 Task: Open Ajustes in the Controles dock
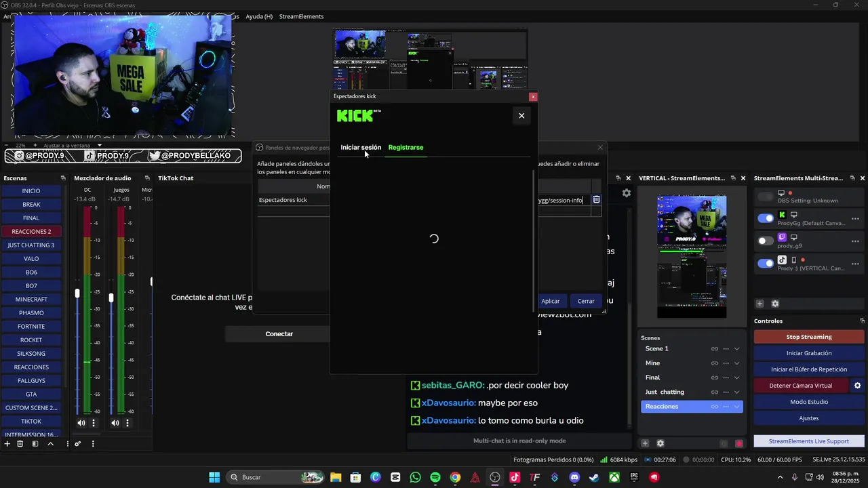pos(809,418)
